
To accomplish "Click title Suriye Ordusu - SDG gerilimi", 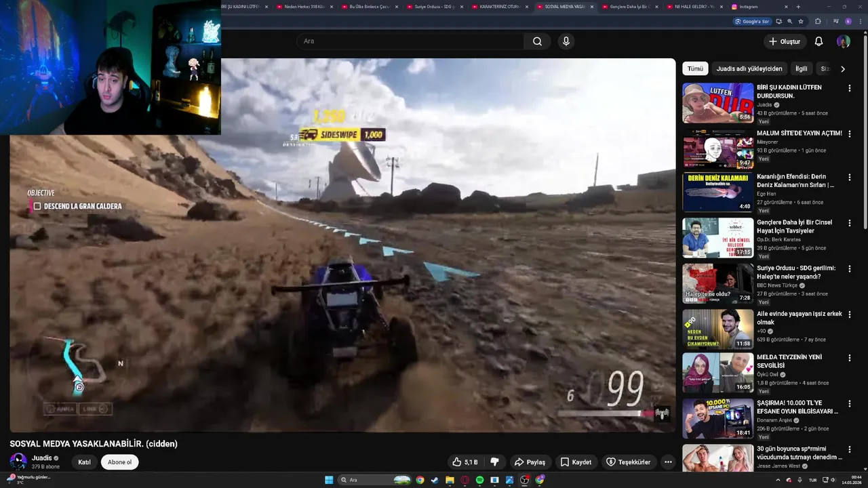I will point(796,272).
